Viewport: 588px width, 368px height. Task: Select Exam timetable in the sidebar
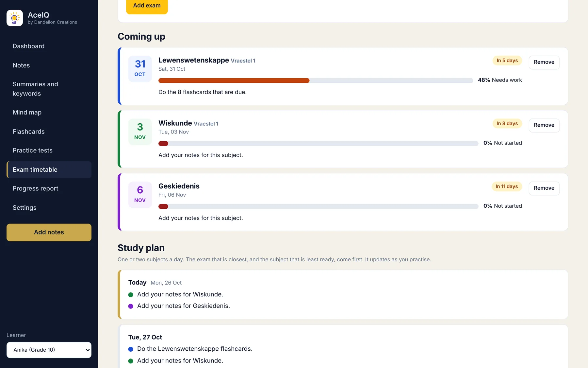[x=49, y=169]
